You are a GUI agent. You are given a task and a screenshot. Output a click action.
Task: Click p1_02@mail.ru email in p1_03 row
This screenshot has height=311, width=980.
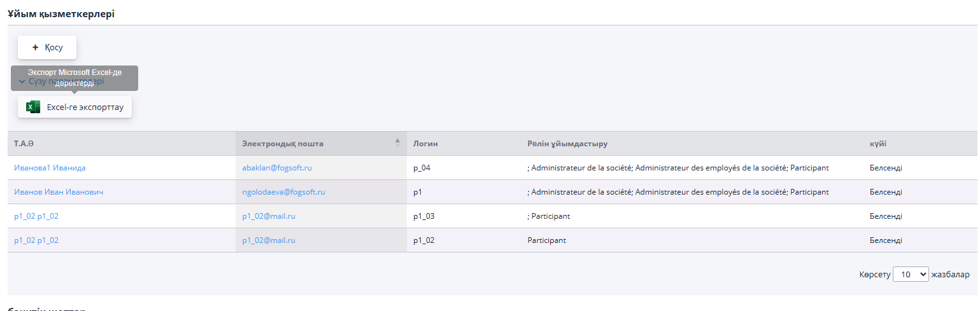pos(268,216)
